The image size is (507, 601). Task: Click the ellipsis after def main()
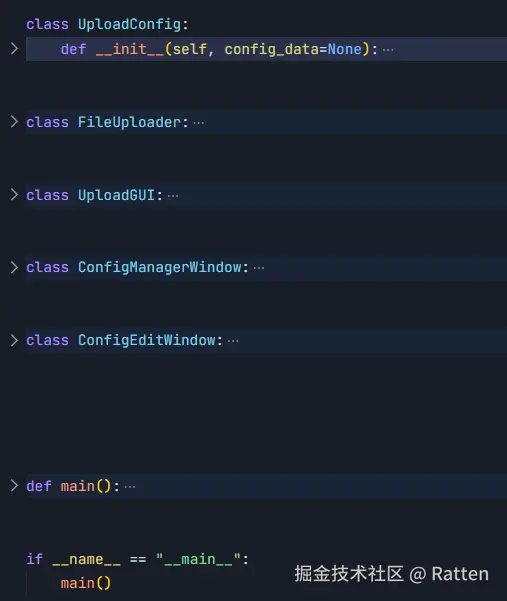tap(130, 487)
